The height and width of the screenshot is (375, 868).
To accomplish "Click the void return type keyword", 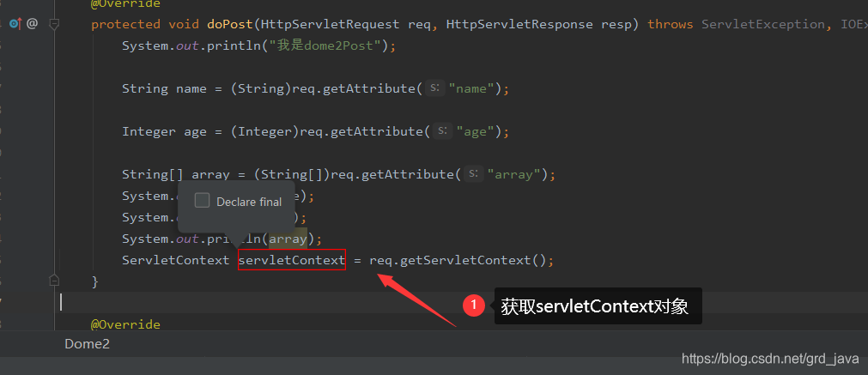I will click(x=184, y=24).
